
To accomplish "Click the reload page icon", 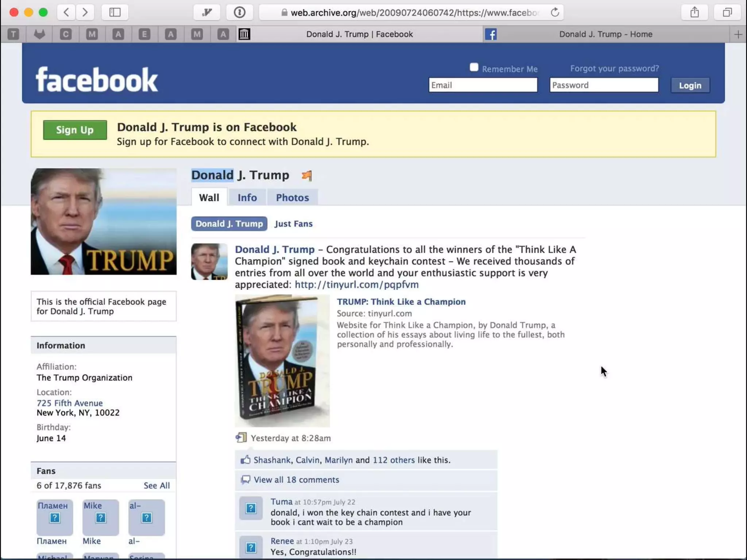I will tap(555, 12).
